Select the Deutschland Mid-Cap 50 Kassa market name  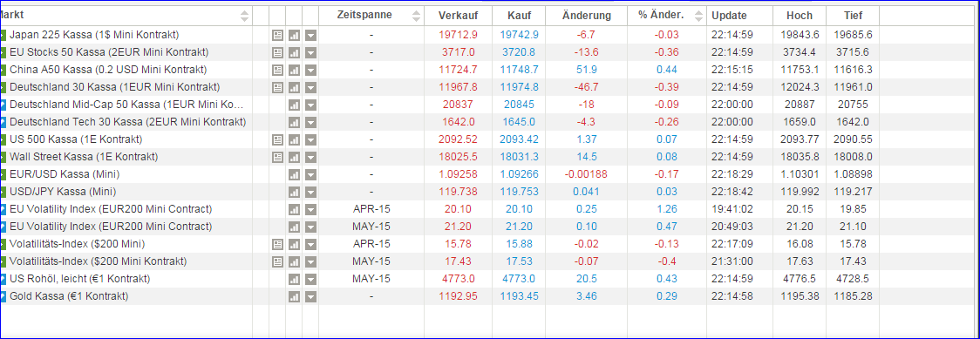click(x=126, y=105)
